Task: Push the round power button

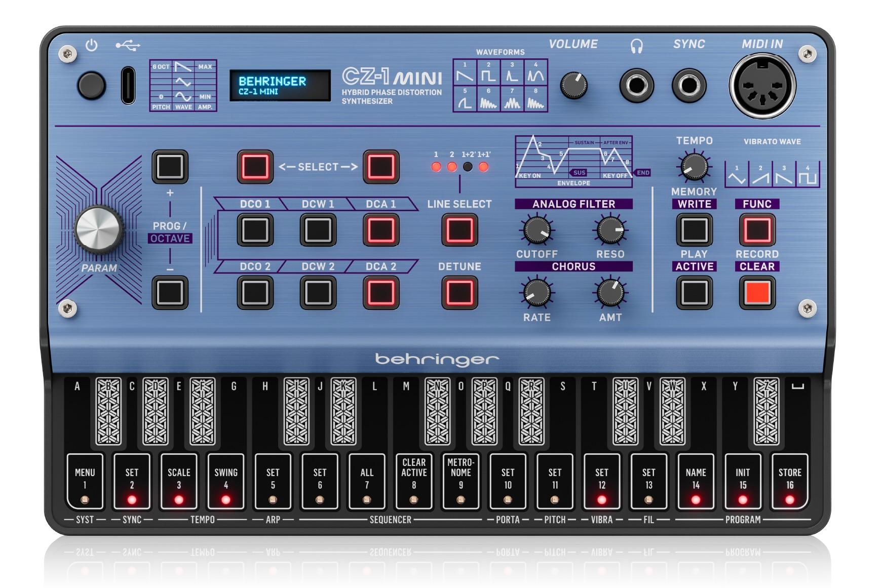Action: tap(91, 85)
